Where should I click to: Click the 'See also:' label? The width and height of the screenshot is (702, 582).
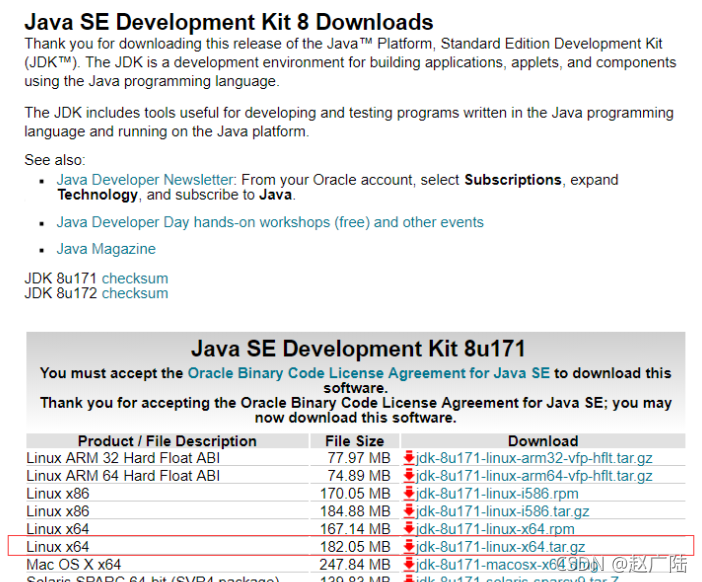(x=55, y=160)
